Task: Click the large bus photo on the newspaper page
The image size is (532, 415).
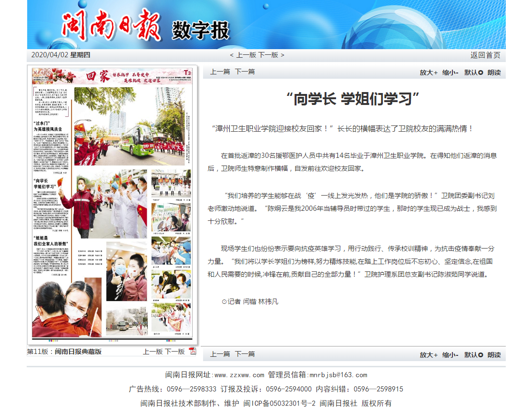Action: (x=132, y=125)
